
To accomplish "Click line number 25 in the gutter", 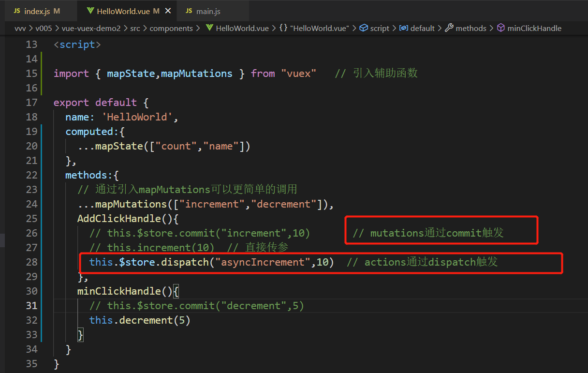I will [x=31, y=219].
